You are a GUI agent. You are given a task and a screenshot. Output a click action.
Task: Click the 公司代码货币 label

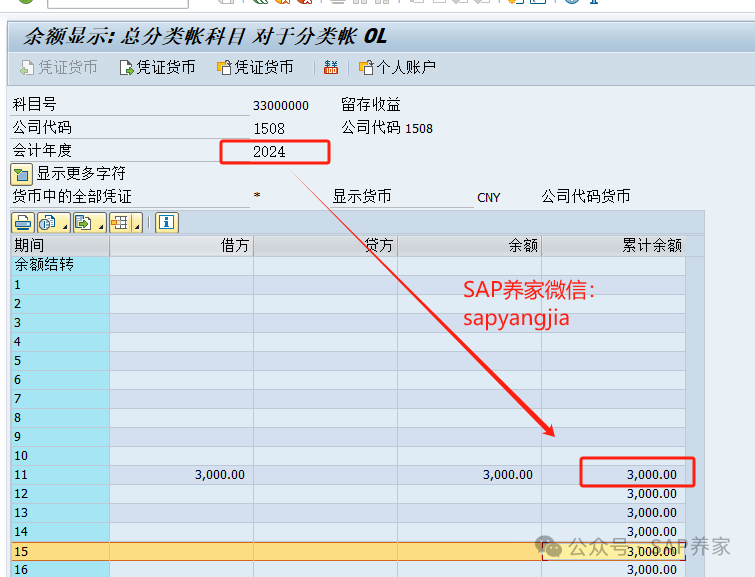pos(586,197)
